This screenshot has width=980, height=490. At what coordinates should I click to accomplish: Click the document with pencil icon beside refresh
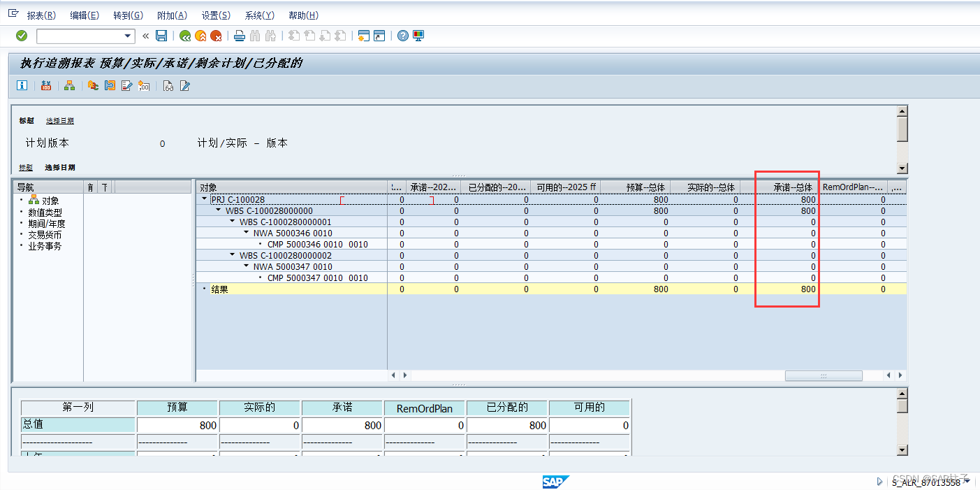pyautogui.click(x=126, y=85)
